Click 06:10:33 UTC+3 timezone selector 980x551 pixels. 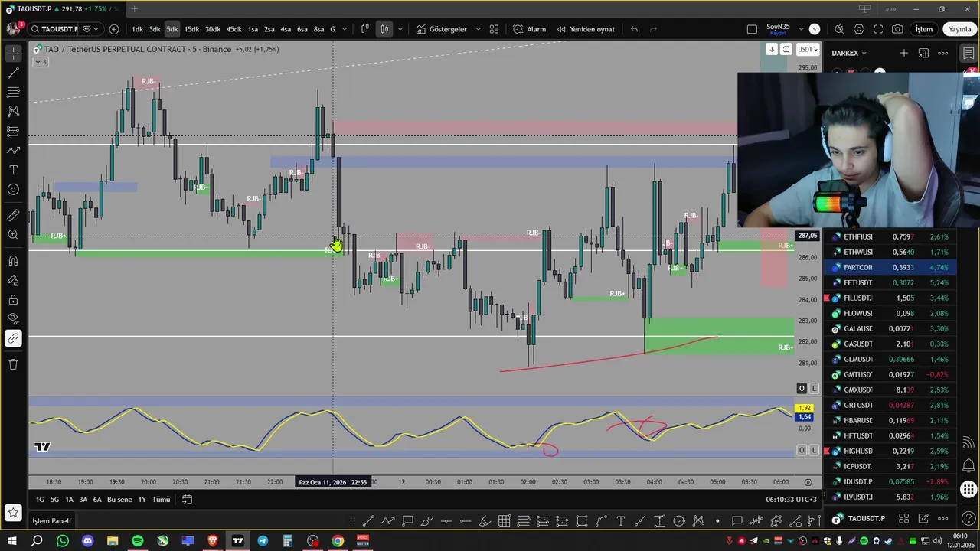tap(791, 500)
